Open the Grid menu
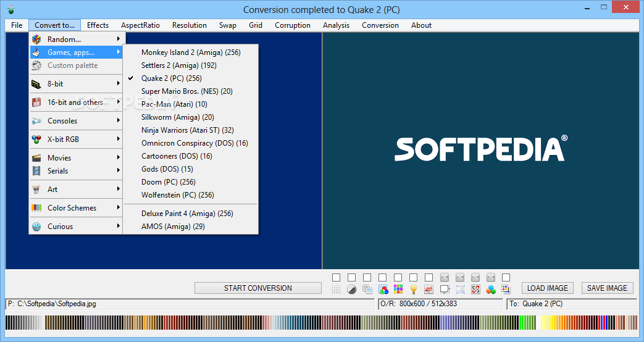Image resolution: width=644 pixels, height=342 pixels. click(x=256, y=25)
